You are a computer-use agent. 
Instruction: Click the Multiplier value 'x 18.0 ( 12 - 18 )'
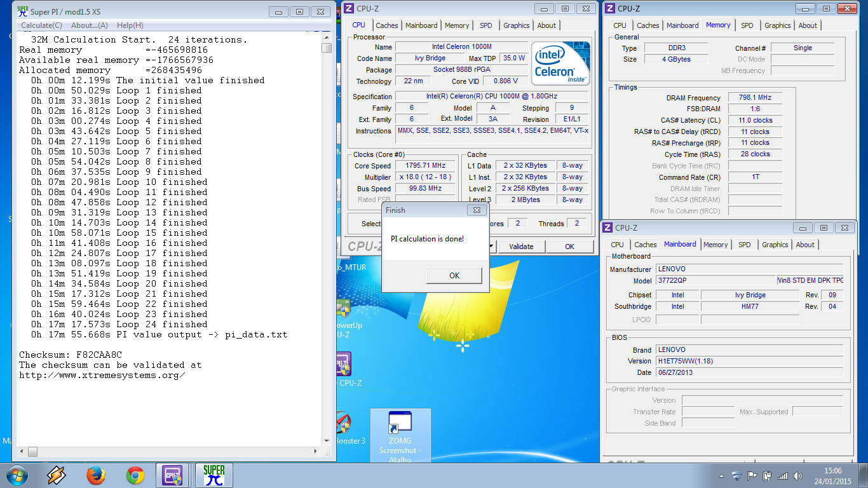coord(425,177)
